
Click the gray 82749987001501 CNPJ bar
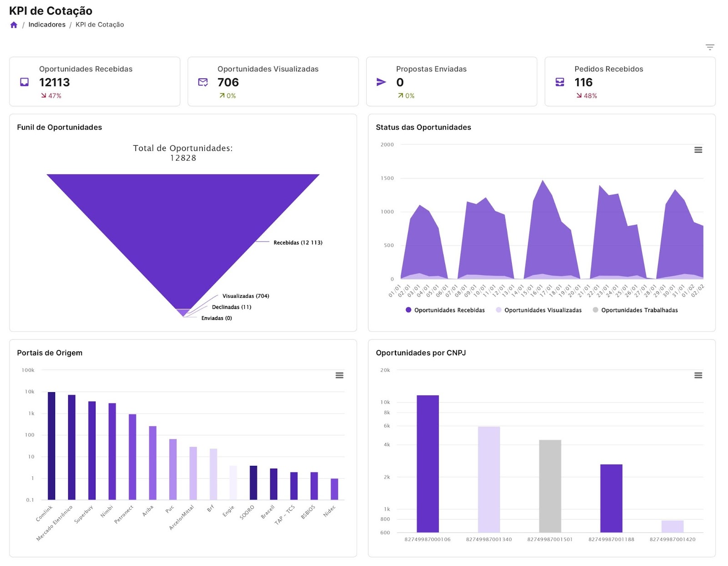coord(550,486)
